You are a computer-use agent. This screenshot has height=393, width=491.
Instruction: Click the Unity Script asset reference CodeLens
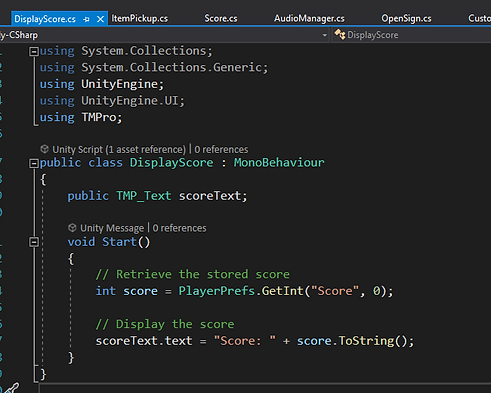click(119, 149)
